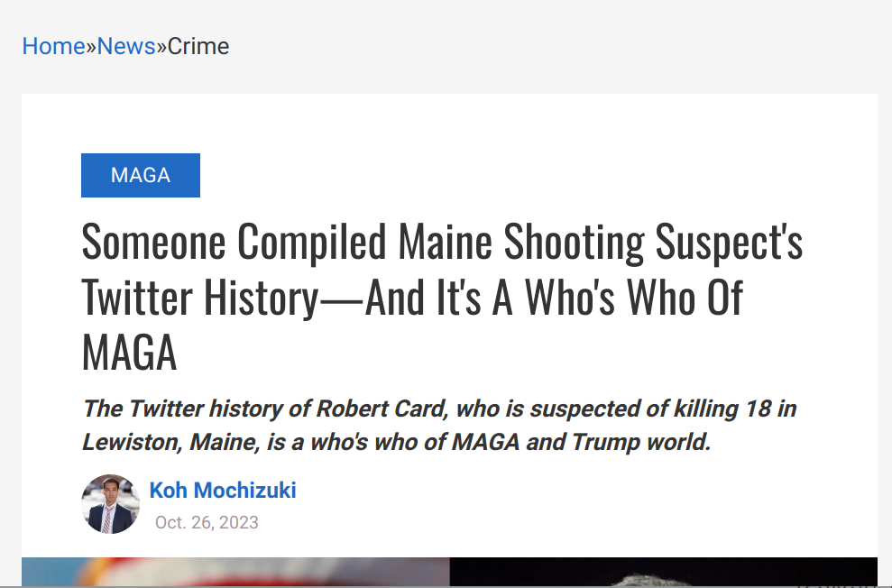Image resolution: width=892 pixels, height=588 pixels.
Task: Click the » separator after News
Action: tap(161, 47)
